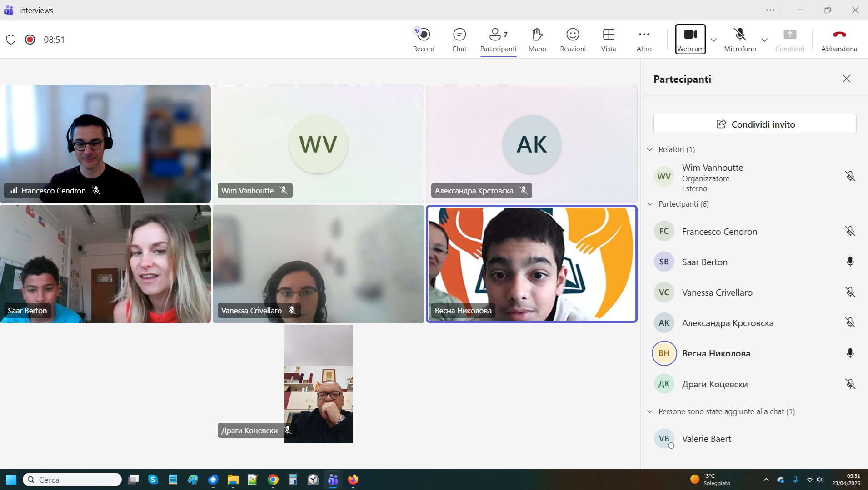Change layout with the Vista button

(609, 40)
